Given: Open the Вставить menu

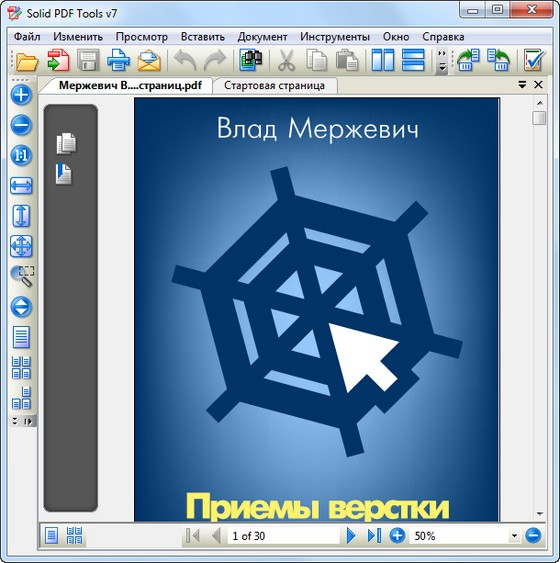Looking at the screenshot, I should point(202,37).
